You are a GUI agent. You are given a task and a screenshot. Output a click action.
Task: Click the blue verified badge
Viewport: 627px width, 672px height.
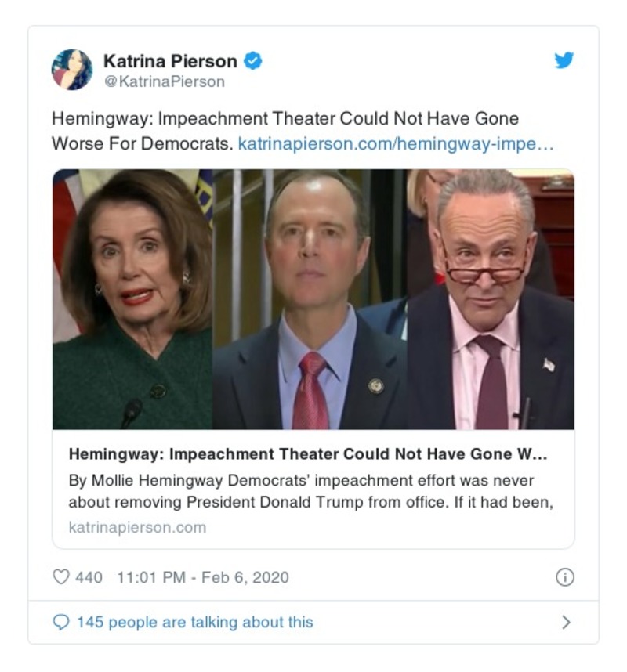[253, 61]
